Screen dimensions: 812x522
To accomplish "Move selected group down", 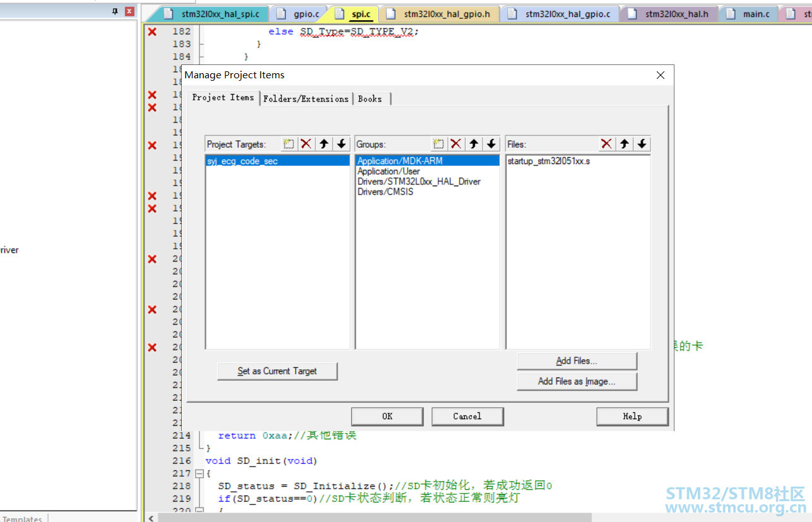I will [x=491, y=144].
